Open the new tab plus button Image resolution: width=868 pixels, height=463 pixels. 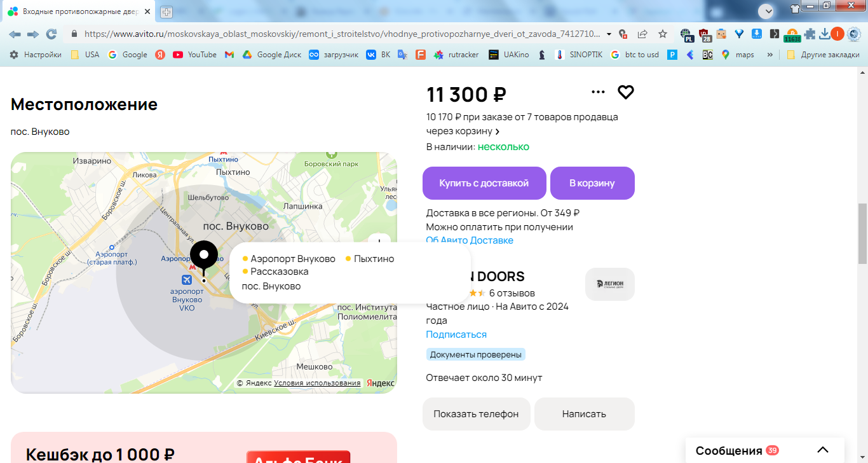(166, 11)
